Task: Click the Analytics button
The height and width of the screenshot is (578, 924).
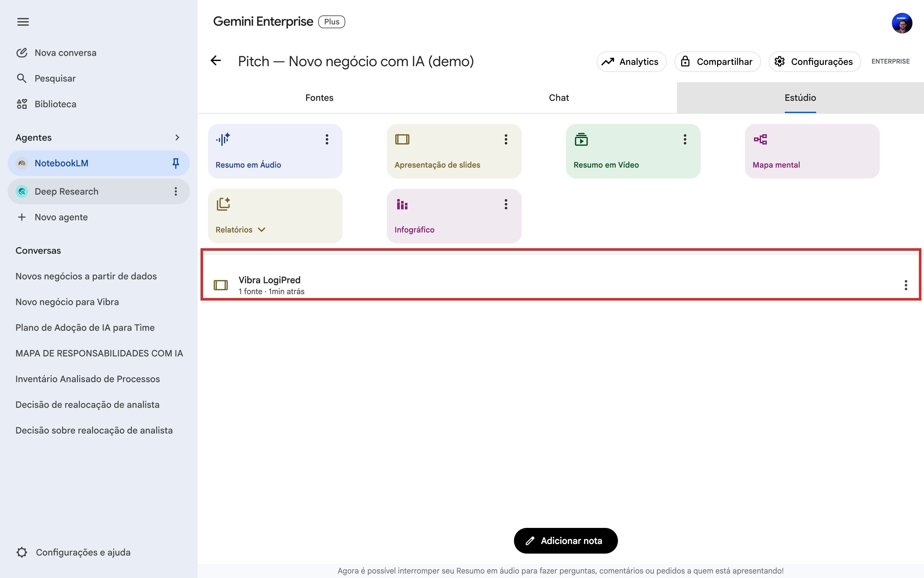Action: coord(631,62)
